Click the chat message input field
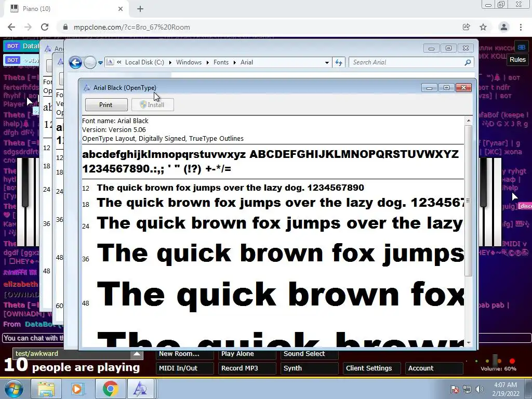The image size is (532, 399). (267, 338)
